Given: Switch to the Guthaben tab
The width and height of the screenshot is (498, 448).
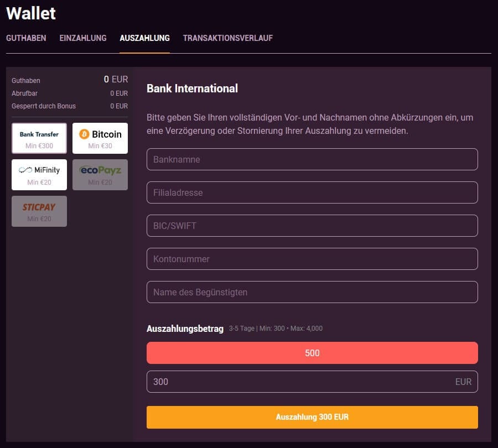Looking at the screenshot, I should click(26, 38).
